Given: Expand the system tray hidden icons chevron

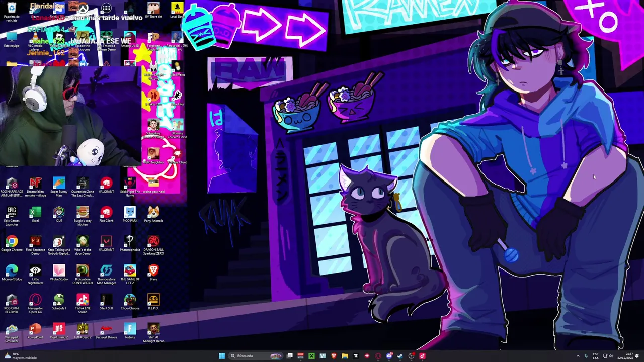Looking at the screenshot, I should [578, 356].
